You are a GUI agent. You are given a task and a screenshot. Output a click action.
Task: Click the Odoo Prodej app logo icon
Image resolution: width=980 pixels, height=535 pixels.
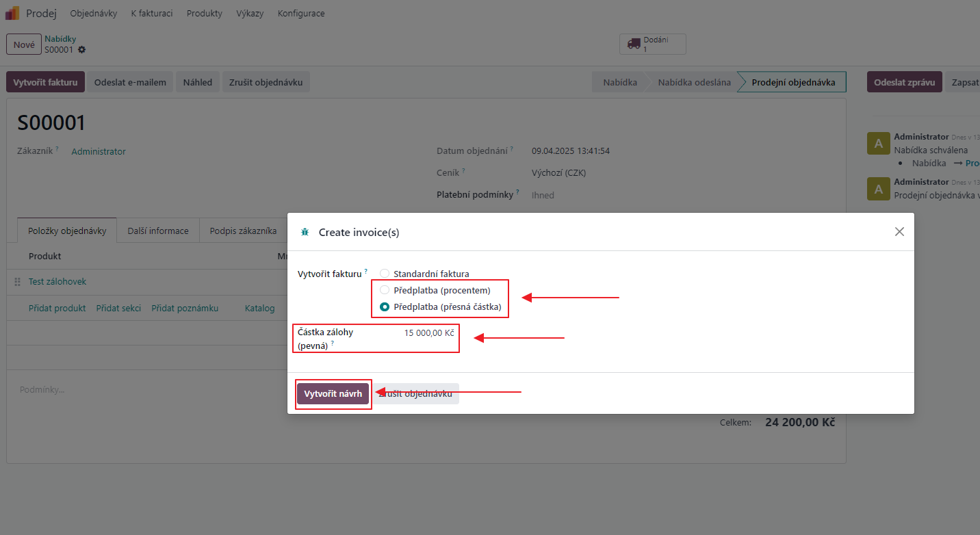tap(12, 13)
